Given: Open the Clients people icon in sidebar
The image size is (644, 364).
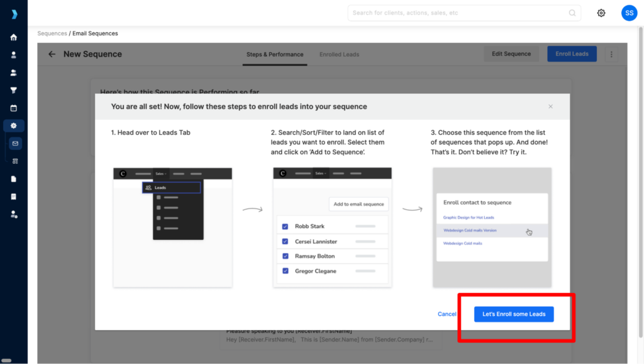Looking at the screenshot, I should pyautogui.click(x=13, y=72).
